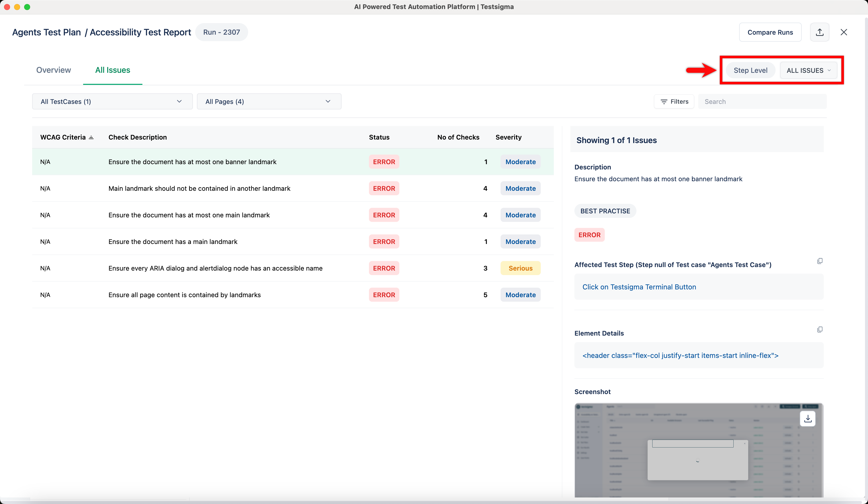The width and height of the screenshot is (868, 504).
Task: Click the Compare Runs button
Action: click(770, 32)
